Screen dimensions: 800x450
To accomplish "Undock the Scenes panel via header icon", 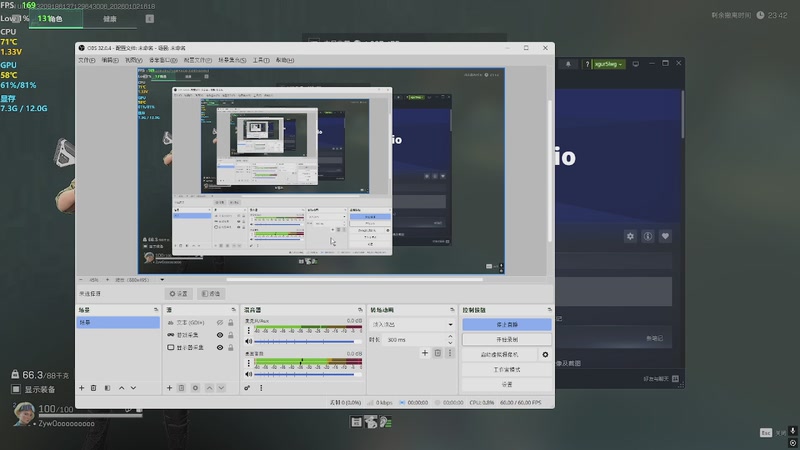I will tap(156, 310).
